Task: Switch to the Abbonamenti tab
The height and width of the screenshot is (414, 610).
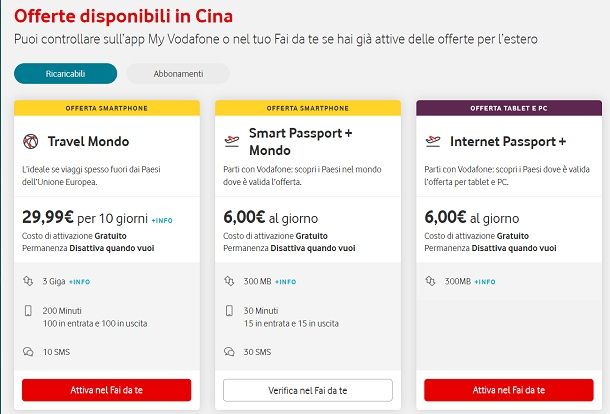Action: click(x=179, y=74)
